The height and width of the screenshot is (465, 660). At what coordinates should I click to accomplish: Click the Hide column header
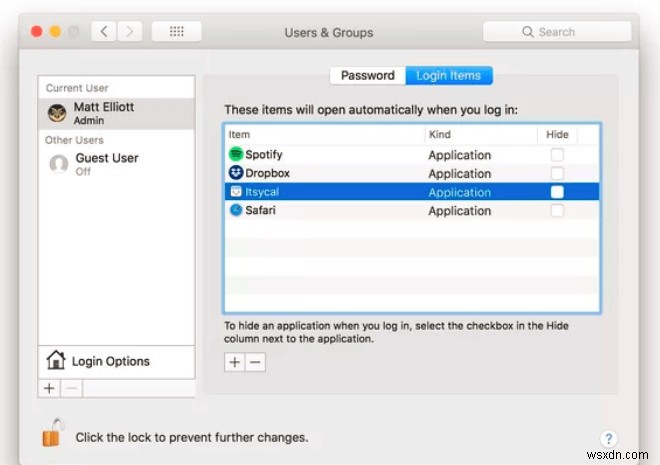[557, 134]
